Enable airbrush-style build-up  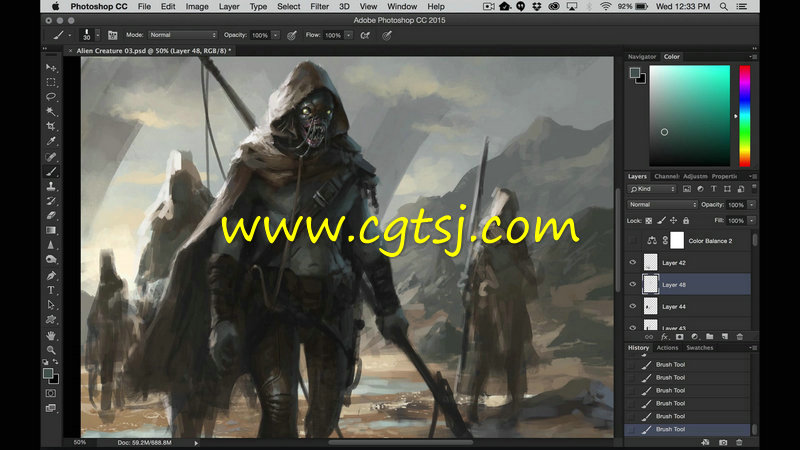coord(365,35)
